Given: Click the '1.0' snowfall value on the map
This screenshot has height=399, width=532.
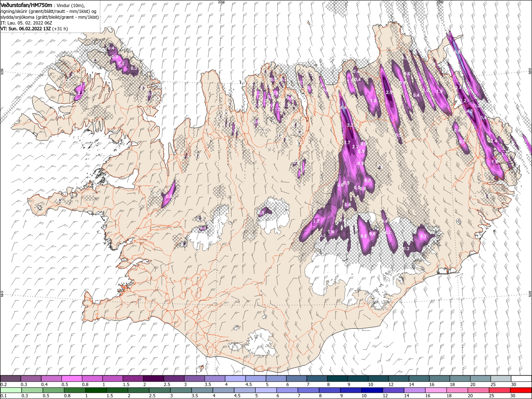Looking at the screenshot, I should (373, 101).
